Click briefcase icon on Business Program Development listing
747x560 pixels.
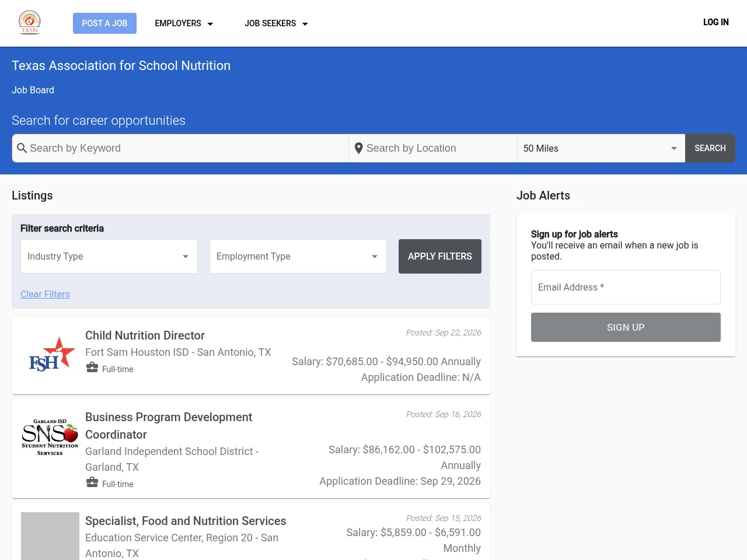pos(92,482)
